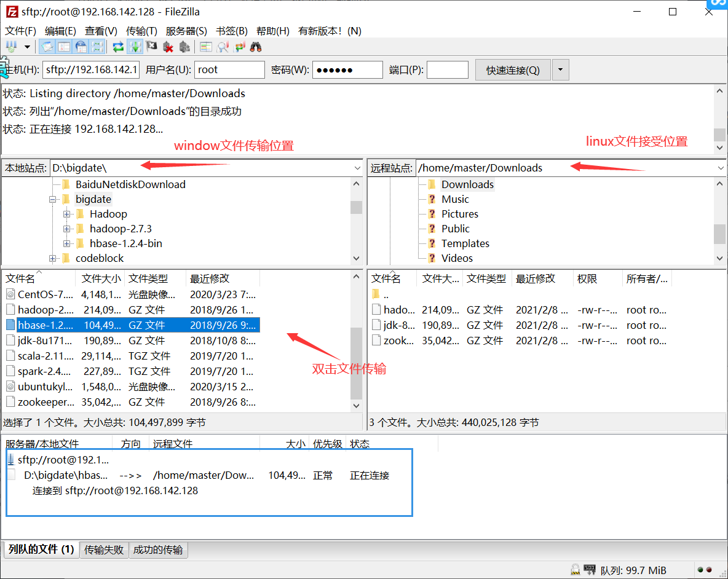Select the scala-2.11 TGZ file

[x=132, y=356]
